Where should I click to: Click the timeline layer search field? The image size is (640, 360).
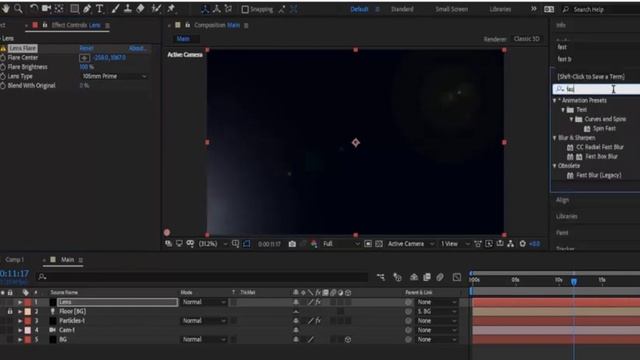(x=202, y=277)
